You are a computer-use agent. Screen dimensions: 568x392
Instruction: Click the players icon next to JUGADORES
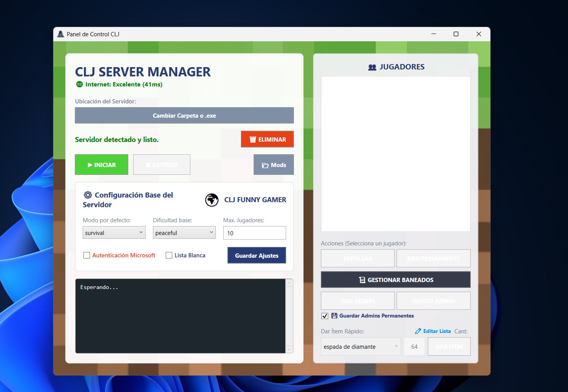[x=372, y=67]
